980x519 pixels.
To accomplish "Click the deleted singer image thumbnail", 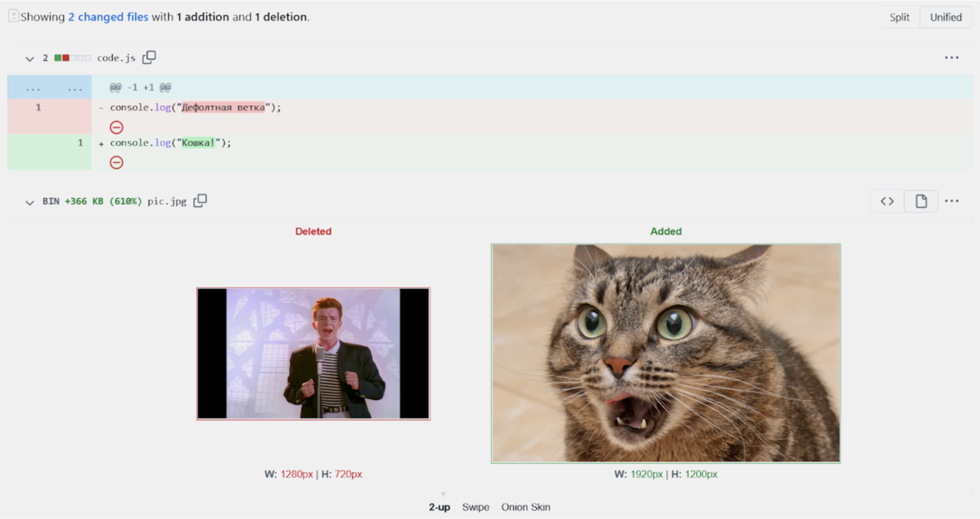I will point(313,354).
